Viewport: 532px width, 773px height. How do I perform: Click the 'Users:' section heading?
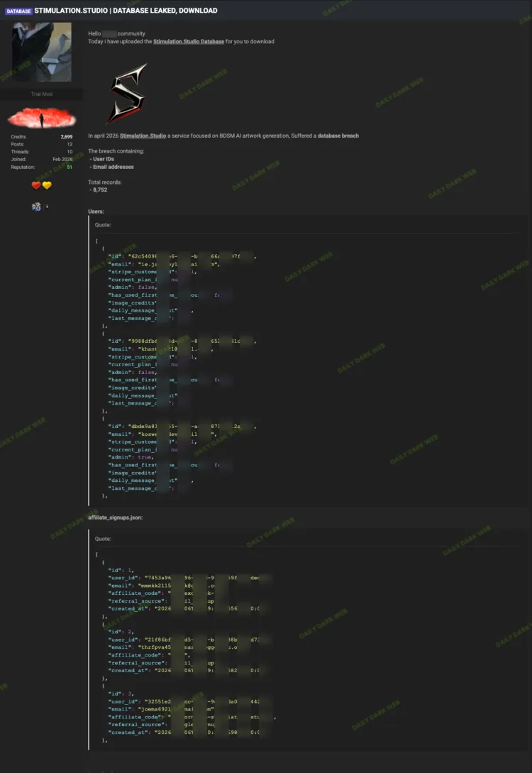(96, 212)
